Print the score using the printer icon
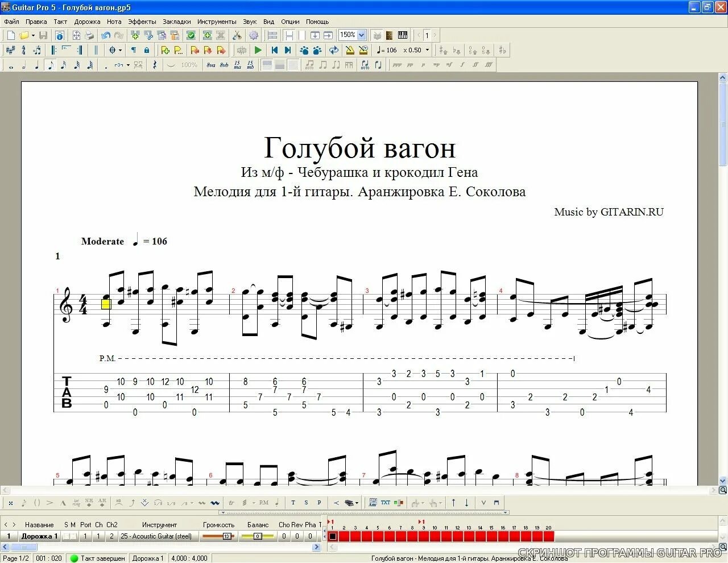Viewport: 728px width, 563px height. pos(89,35)
